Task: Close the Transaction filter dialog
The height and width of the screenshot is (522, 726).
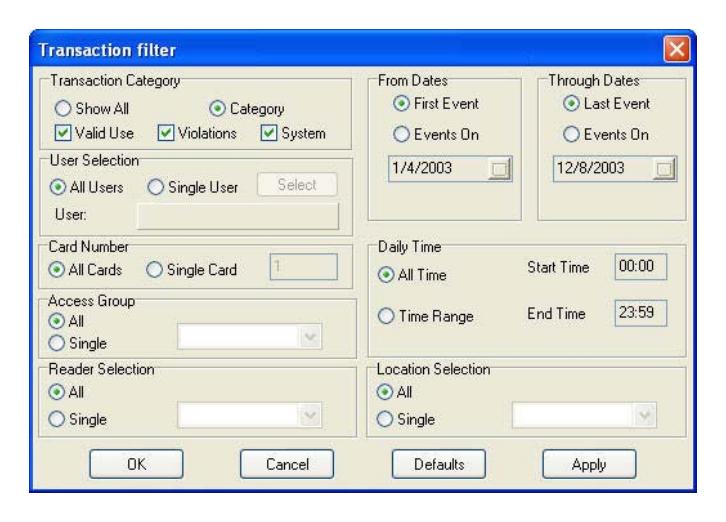Action: pyautogui.click(x=676, y=49)
